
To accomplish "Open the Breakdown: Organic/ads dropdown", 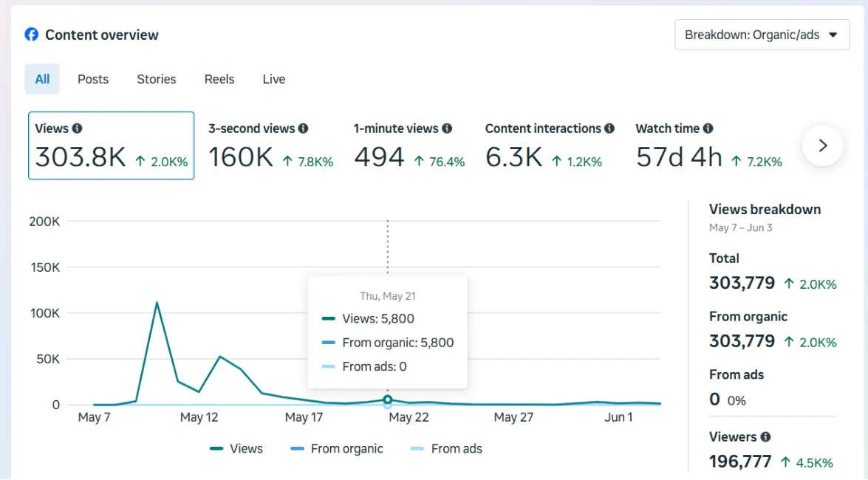I will coord(762,35).
